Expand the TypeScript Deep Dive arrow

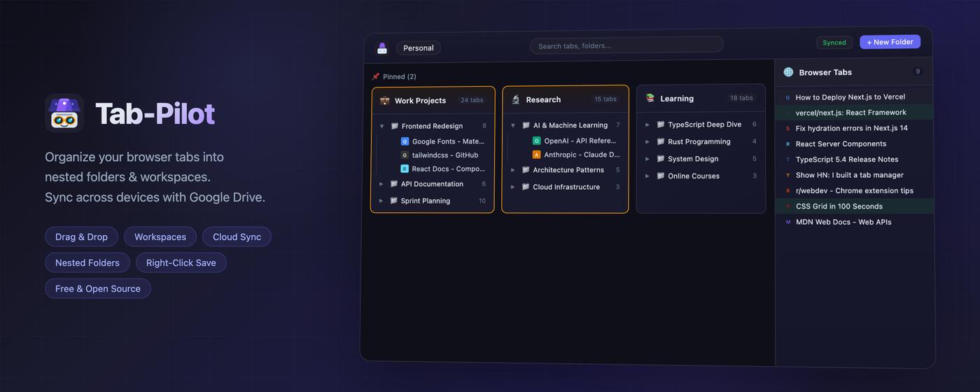pyautogui.click(x=648, y=125)
